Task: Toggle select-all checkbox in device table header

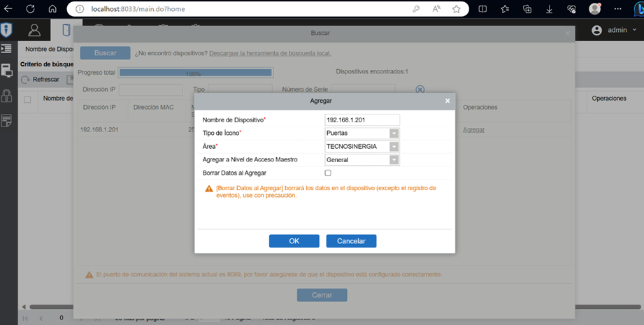Action: 27,99
